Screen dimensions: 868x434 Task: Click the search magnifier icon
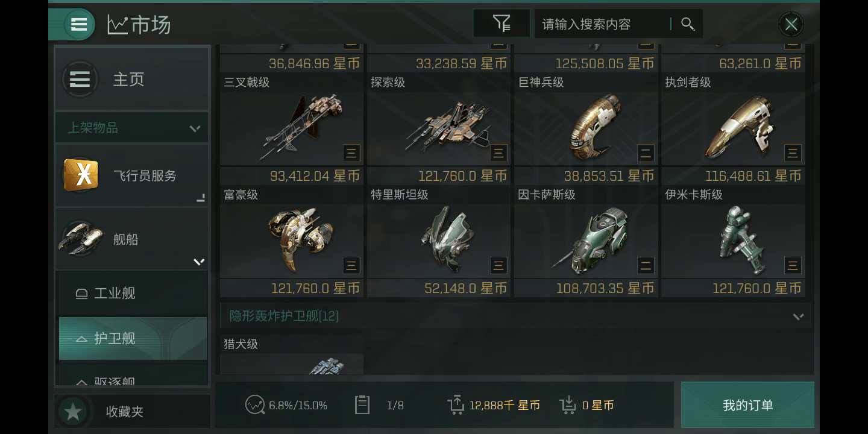(688, 24)
